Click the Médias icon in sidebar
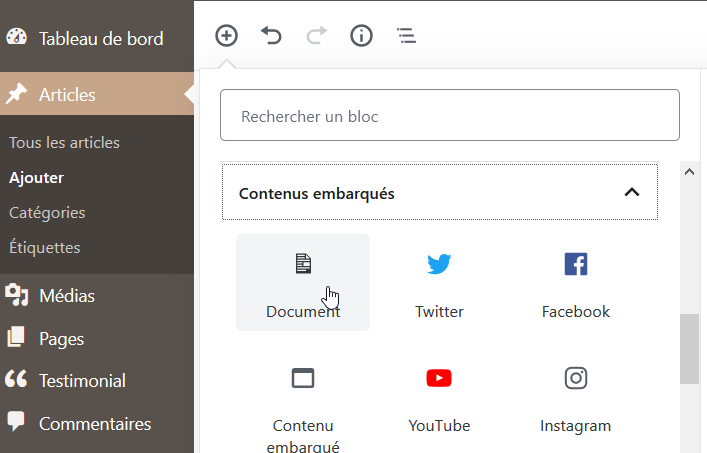Viewport: 707px width, 453px height. [17, 295]
